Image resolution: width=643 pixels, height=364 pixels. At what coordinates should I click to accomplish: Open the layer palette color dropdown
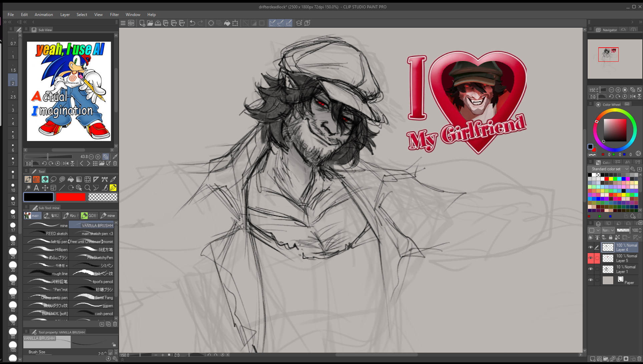pos(594,230)
